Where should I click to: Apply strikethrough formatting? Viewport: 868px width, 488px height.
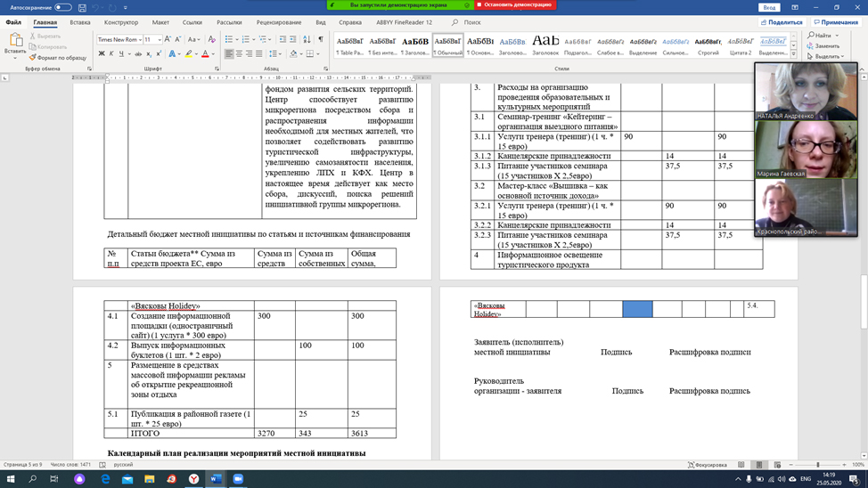point(138,54)
